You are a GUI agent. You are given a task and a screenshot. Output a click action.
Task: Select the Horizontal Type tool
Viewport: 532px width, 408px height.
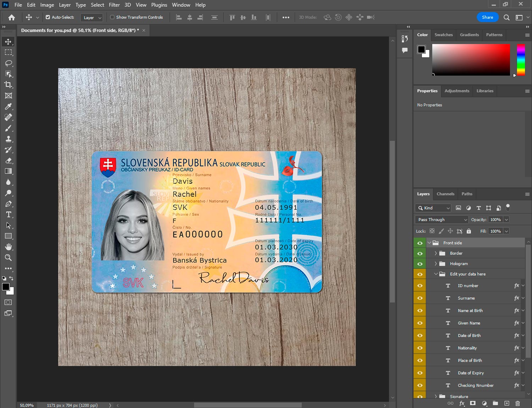tap(9, 214)
